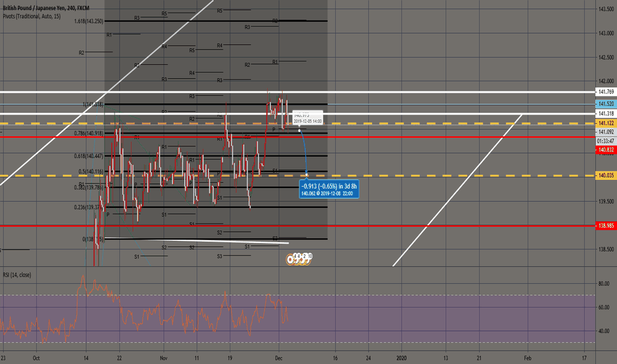The width and height of the screenshot is (617, 364).
Task: Select the 0.5(140.116) Fibonacci level label
Action: point(91,171)
